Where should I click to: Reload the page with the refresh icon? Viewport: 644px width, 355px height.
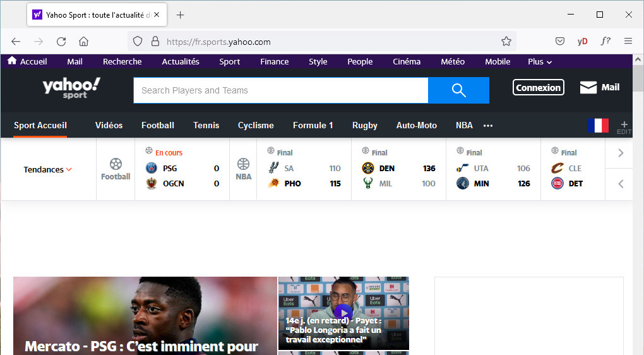click(61, 42)
